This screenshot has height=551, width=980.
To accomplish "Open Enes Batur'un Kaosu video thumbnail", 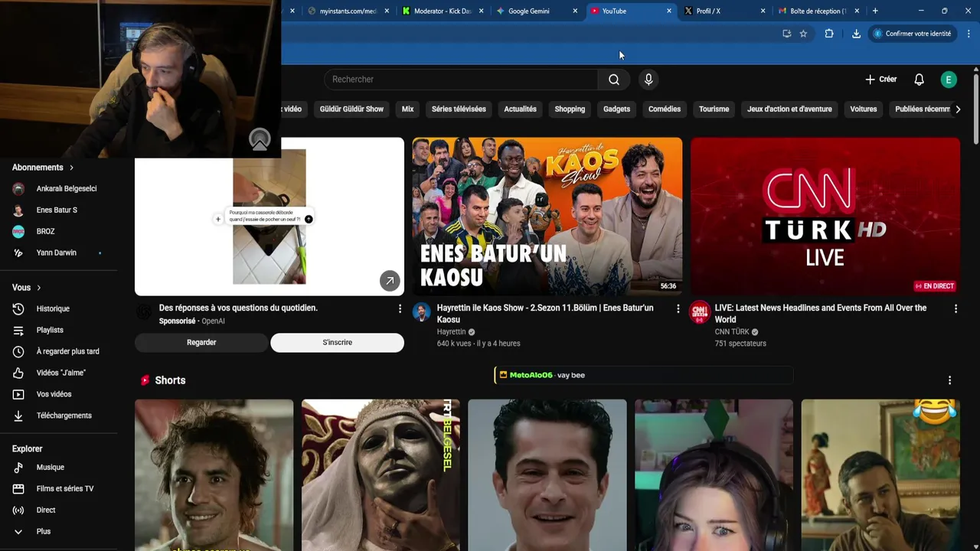I will tap(547, 217).
